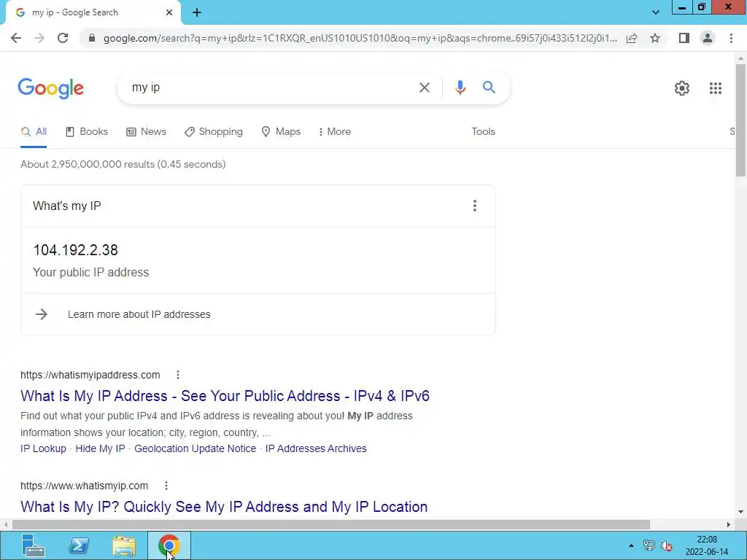The width and height of the screenshot is (747, 560).
Task: Switch to the Books tab
Action: tap(87, 132)
